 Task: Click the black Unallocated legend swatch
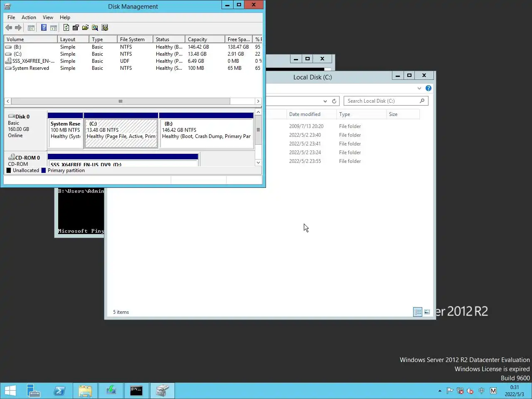[9, 170]
